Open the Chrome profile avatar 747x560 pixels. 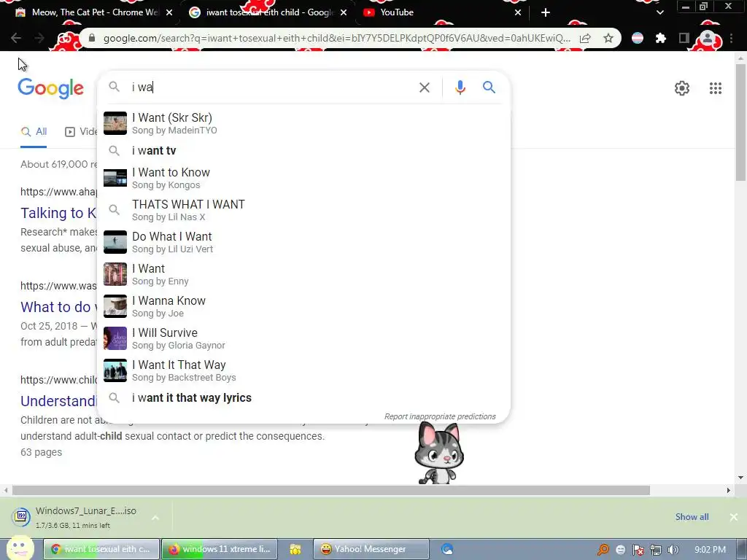(708, 38)
